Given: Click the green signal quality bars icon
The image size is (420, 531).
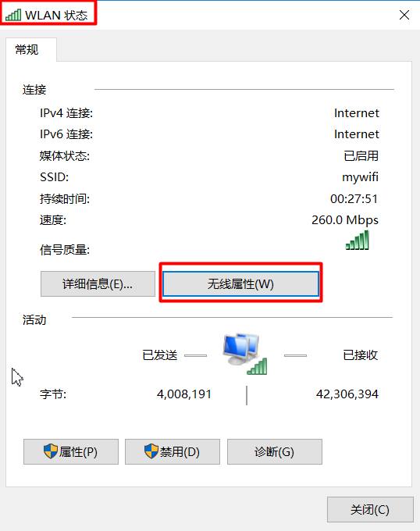Looking at the screenshot, I should tap(357, 240).
